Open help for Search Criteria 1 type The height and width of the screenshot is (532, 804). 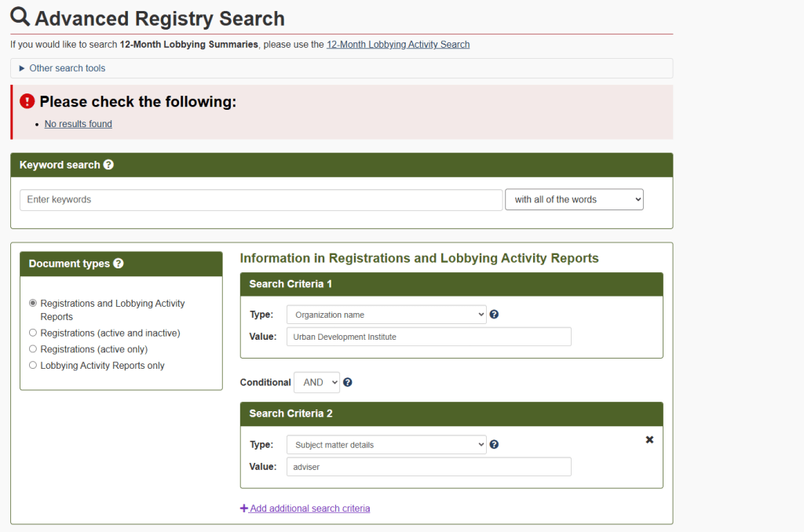494,315
